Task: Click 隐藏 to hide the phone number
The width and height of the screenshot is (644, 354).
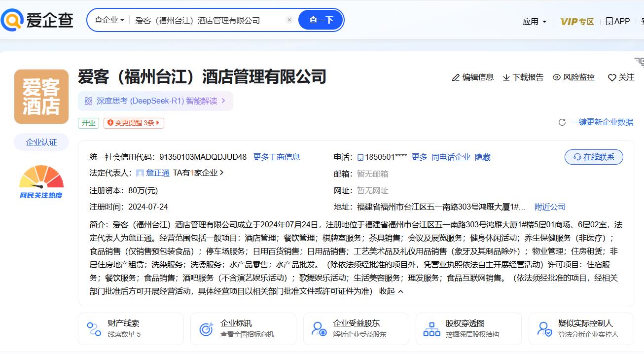Action: 483,157
